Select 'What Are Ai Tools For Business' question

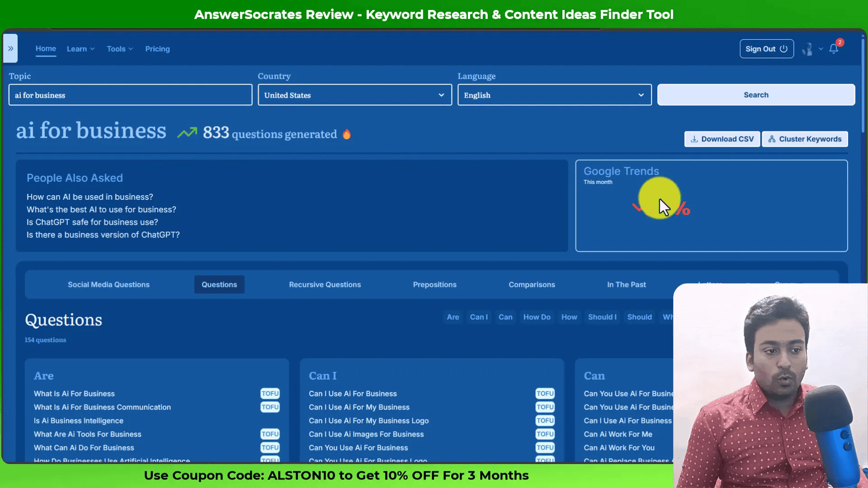pyautogui.click(x=88, y=434)
